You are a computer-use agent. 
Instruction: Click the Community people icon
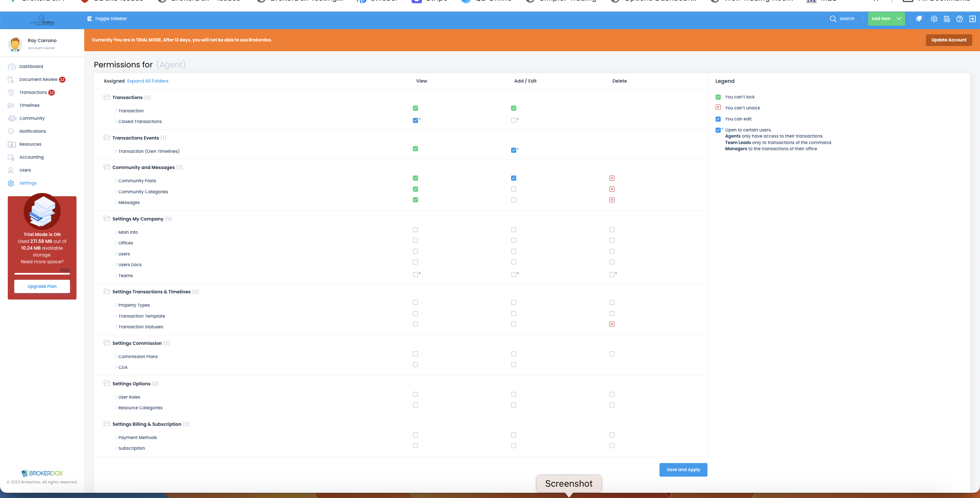tap(12, 118)
